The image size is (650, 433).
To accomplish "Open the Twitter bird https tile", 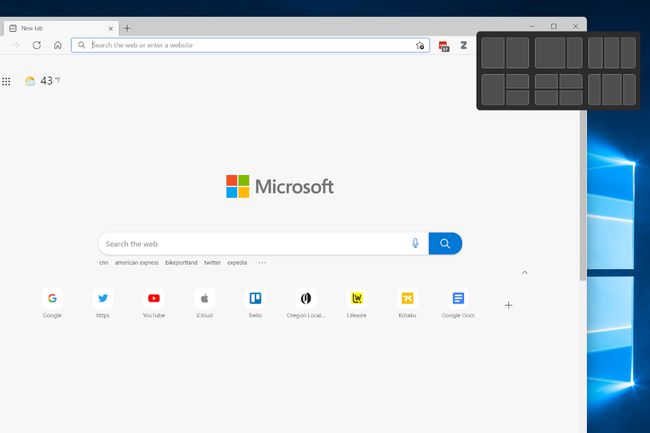I will point(103,303).
